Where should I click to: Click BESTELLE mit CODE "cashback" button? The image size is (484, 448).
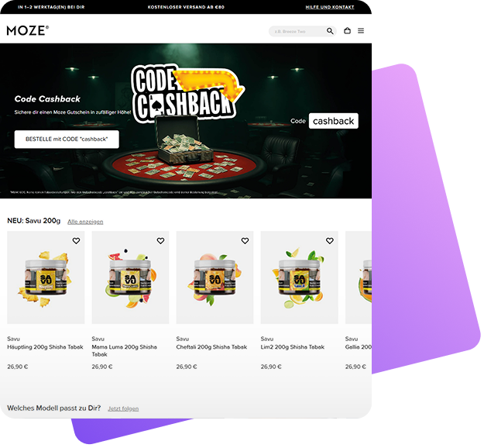(x=67, y=140)
